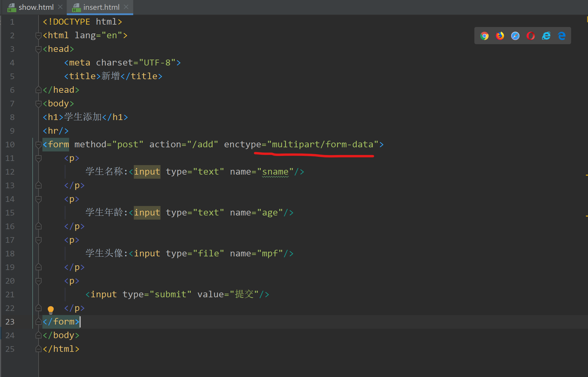Click the name="age" attribute value
Image resolution: width=588 pixels, height=377 pixels.
[270, 213]
